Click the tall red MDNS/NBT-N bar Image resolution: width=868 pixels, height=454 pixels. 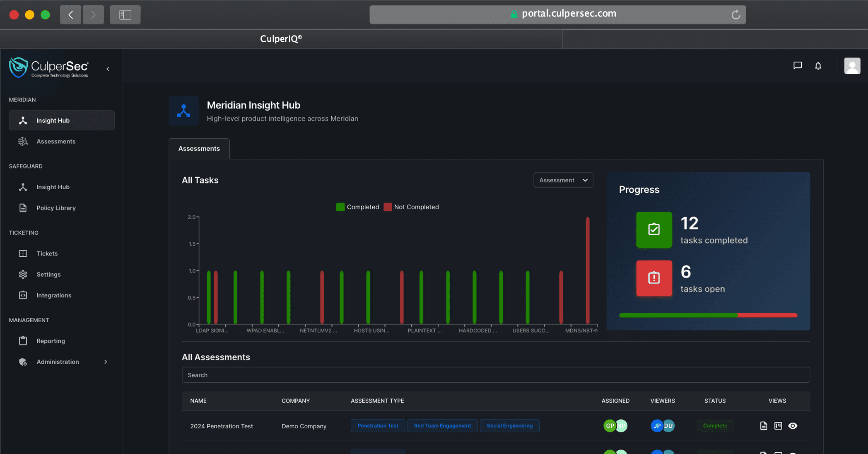587,270
